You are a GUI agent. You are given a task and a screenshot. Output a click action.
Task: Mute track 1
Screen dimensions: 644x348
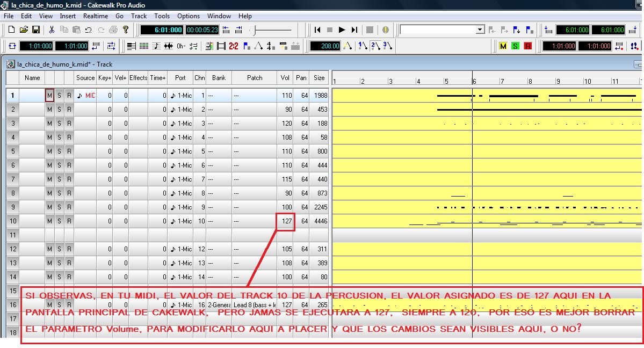(49, 96)
